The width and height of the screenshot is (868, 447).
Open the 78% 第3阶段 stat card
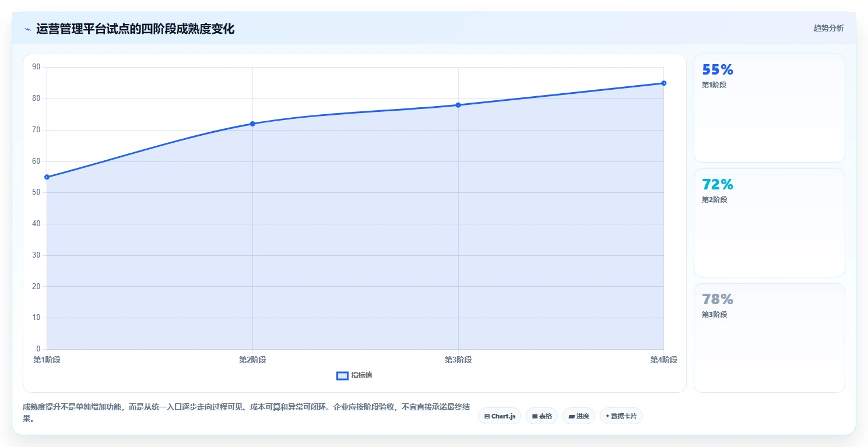tap(769, 337)
